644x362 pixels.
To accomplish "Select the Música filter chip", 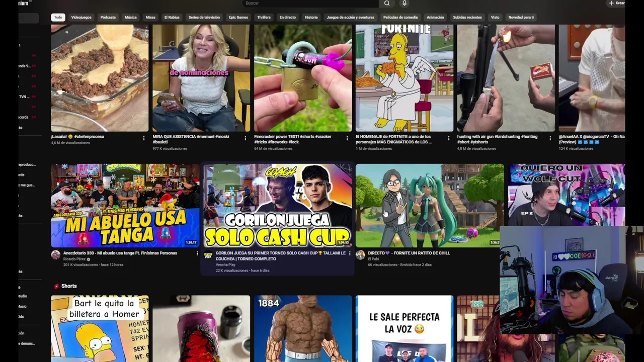I will click(130, 17).
